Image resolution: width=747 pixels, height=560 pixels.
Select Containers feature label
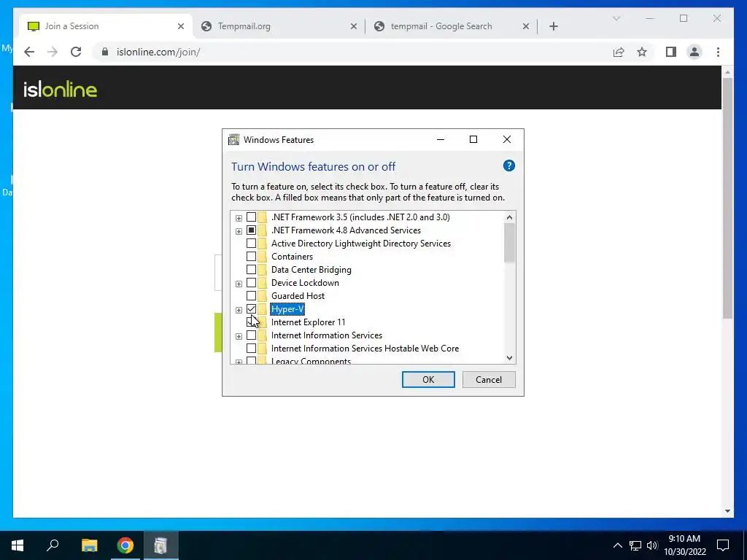(x=292, y=257)
